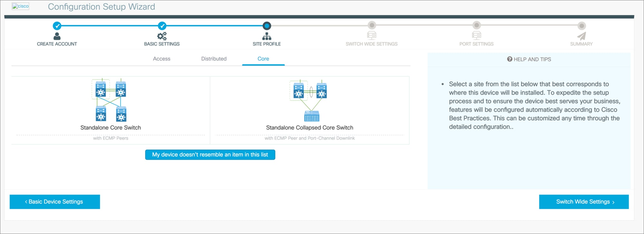
Task: Click the SUMMARY step label
Action: (582, 44)
